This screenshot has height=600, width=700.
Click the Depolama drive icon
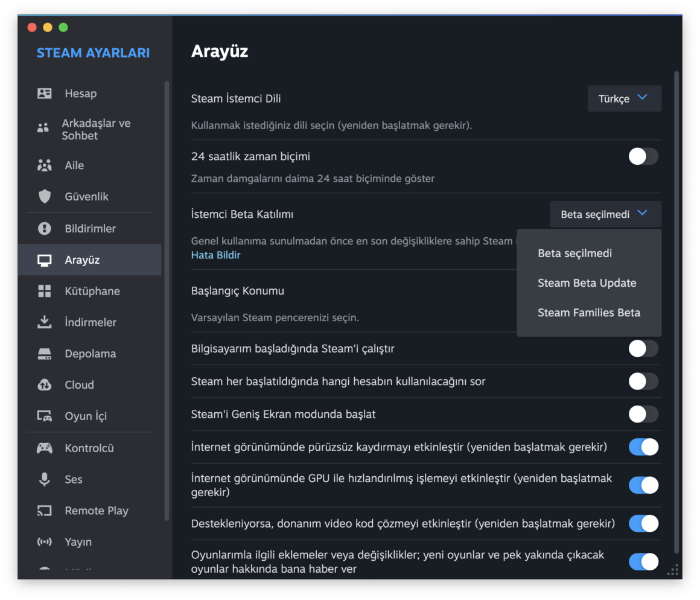coord(44,354)
